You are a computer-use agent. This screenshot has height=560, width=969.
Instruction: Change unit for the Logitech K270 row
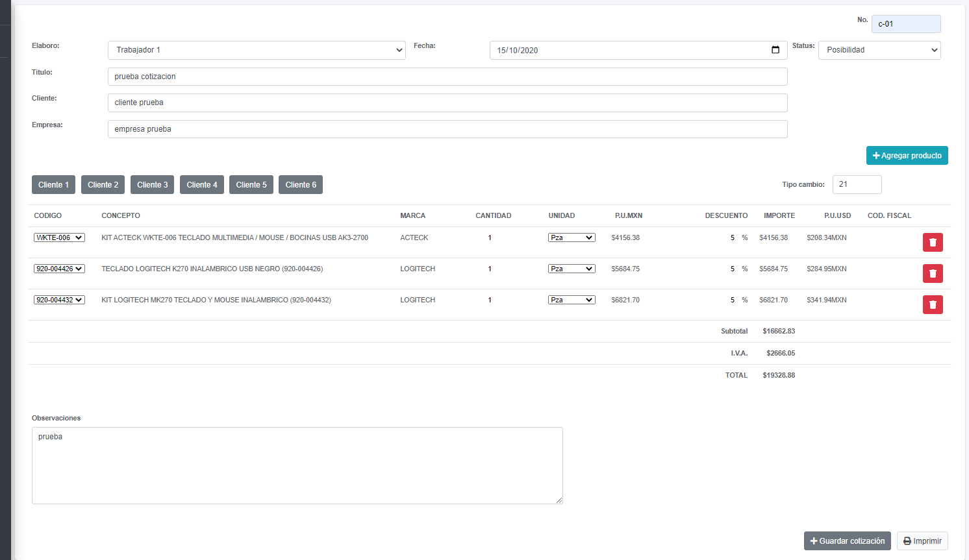pyautogui.click(x=572, y=269)
